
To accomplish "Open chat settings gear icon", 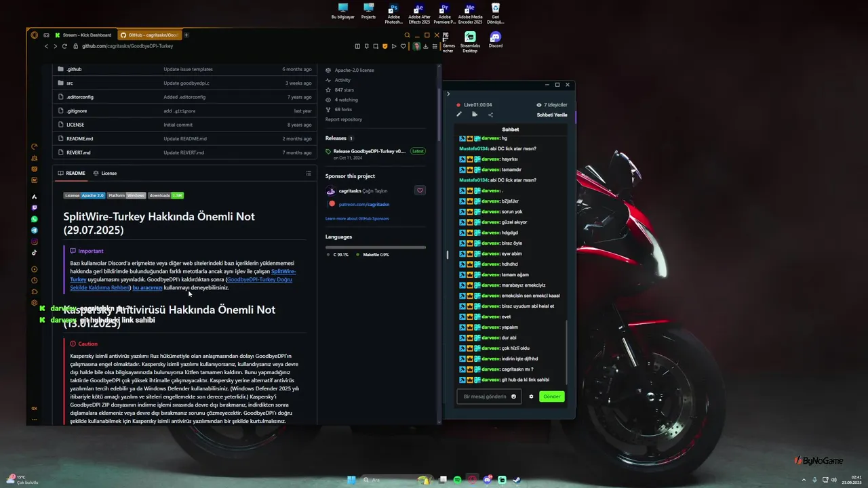I will (x=531, y=396).
